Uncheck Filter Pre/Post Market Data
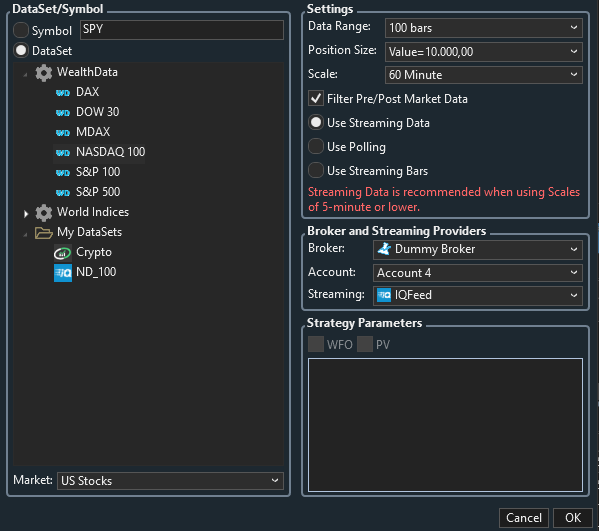This screenshot has width=599, height=531. pos(316,99)
